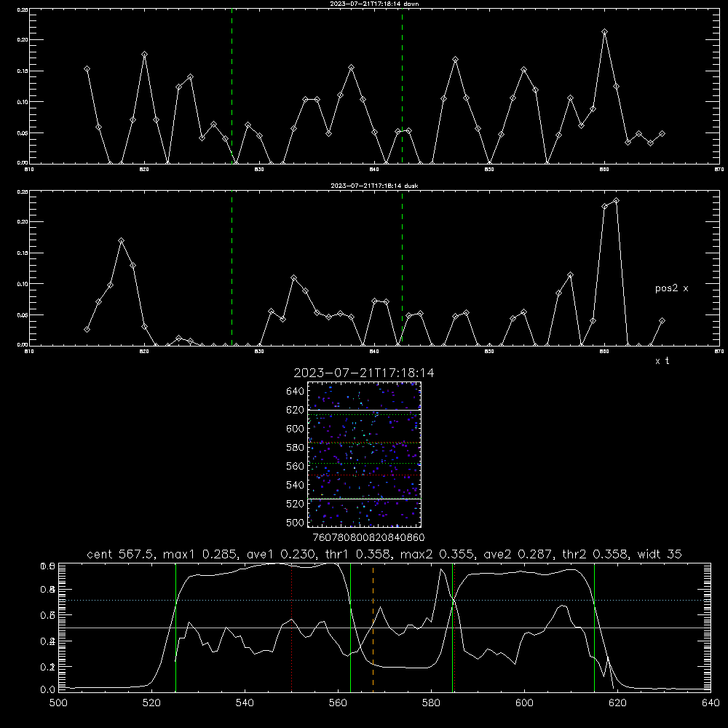
Task: Open the colored scatter image thumbnail
Action: pos(364,454)
